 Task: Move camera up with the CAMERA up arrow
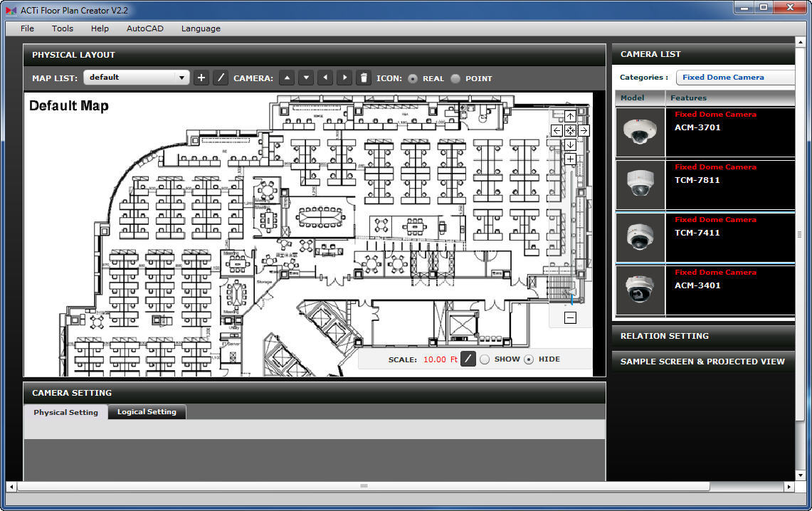click(287, 78)
